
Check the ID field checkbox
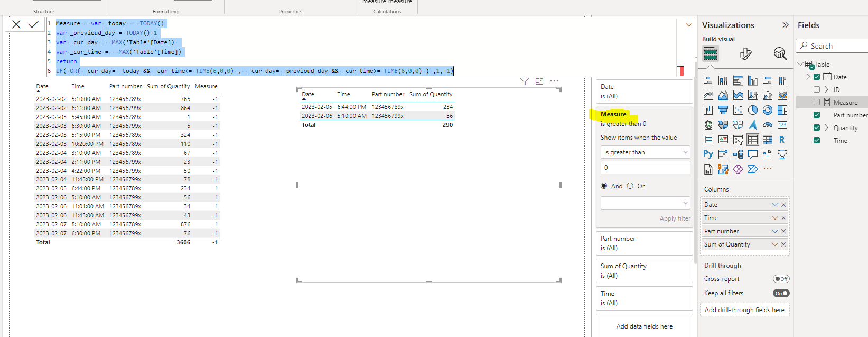pos(817,89)
